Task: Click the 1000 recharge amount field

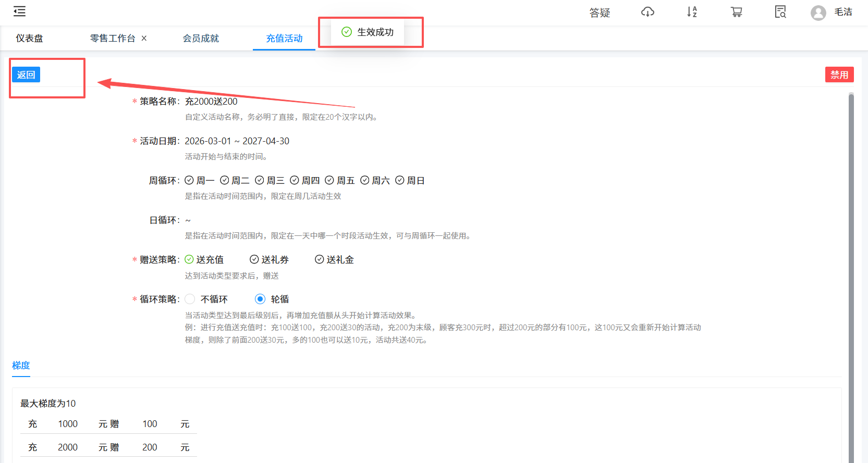Action: [68, 424]
